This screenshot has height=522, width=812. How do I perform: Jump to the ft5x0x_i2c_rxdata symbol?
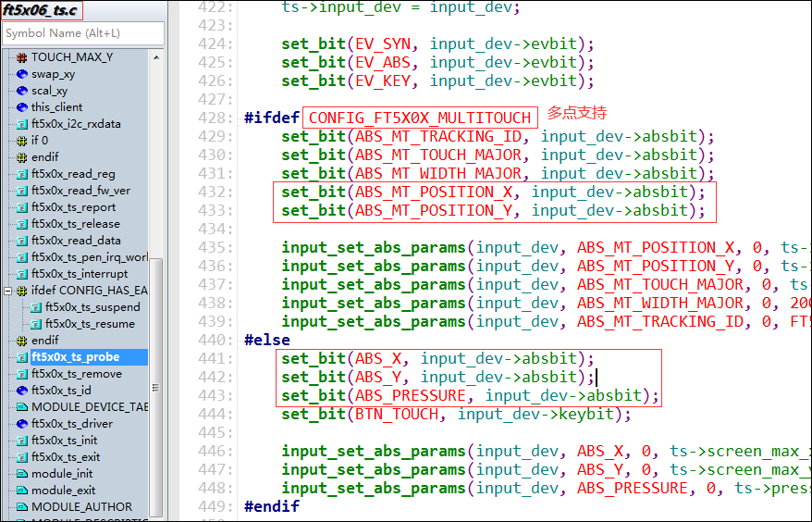point(76,124)
